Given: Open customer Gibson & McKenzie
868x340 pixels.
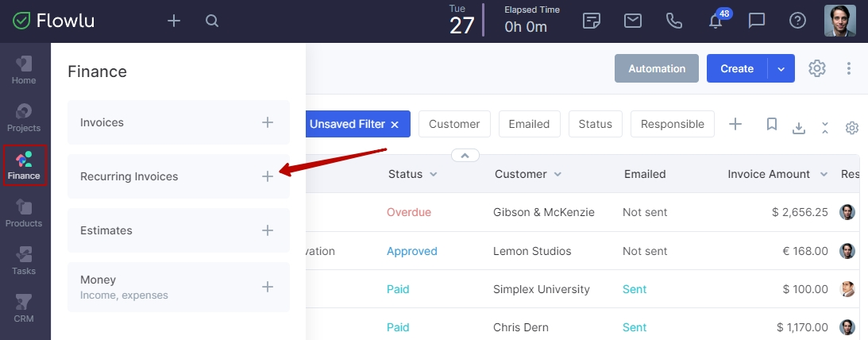Looking at the screenshot, I should click(544, 212).
